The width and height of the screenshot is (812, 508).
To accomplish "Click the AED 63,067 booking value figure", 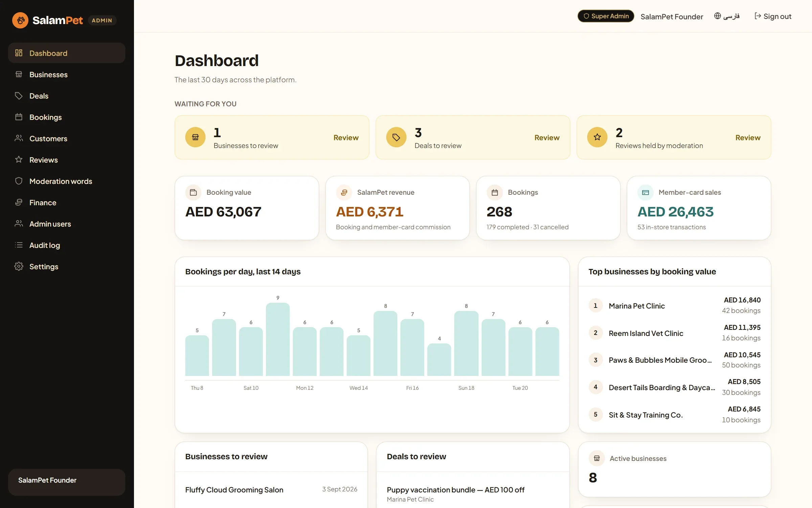I will 223,212.
